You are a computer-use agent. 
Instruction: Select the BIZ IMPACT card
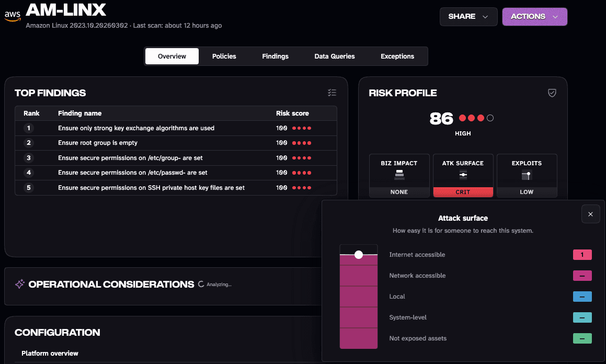399,176
